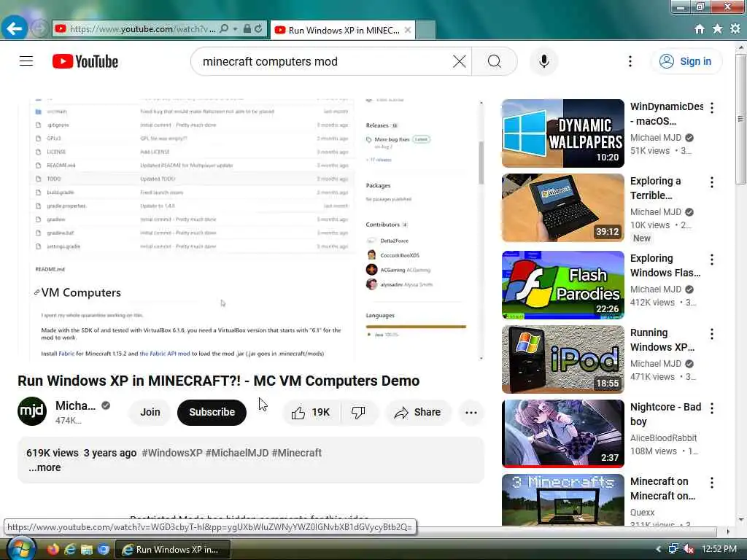
Task: Click the AliceBloodRabbit channel name
Action: click(x=663, y=437)
